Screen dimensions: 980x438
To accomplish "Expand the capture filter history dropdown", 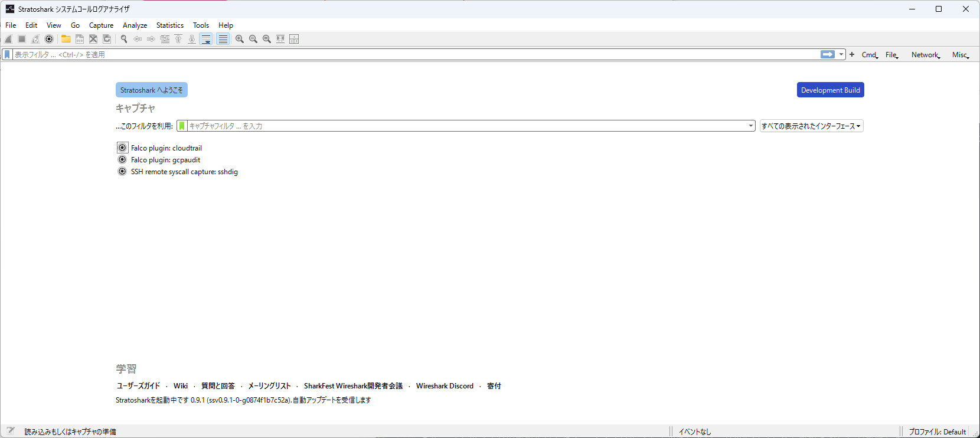I will click(751, 126).
